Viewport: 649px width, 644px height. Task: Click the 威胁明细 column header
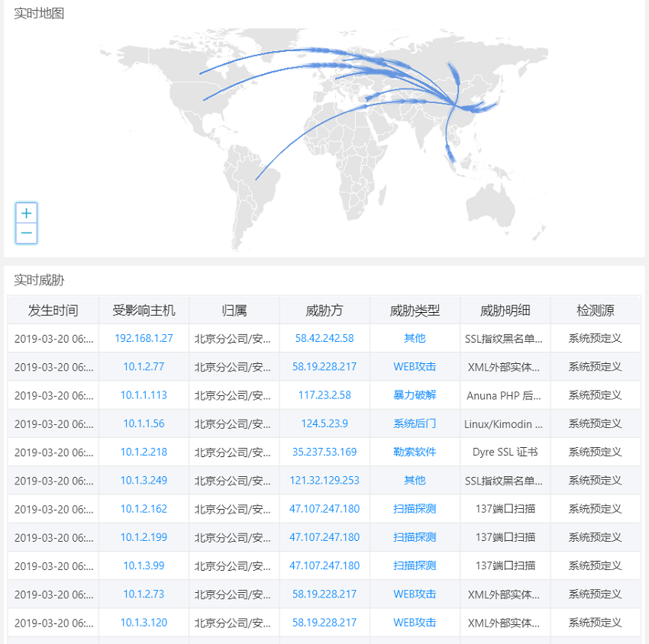505,311
